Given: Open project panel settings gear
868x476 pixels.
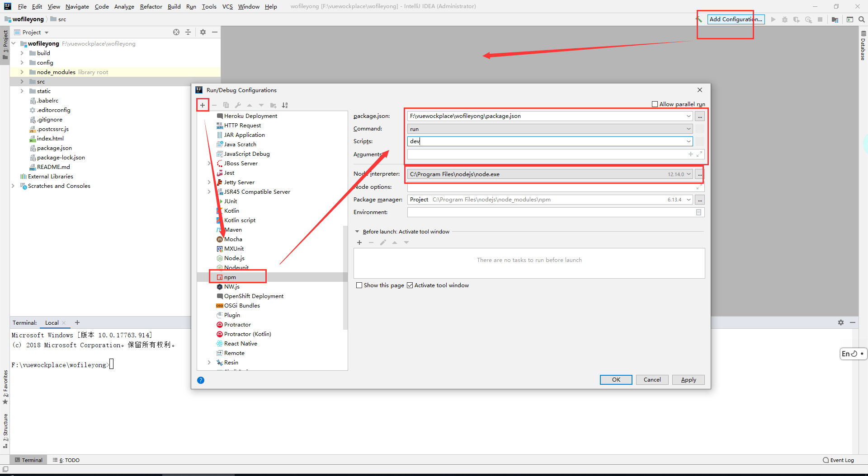Looking at the screenshot, I should [x=203, y=32].
